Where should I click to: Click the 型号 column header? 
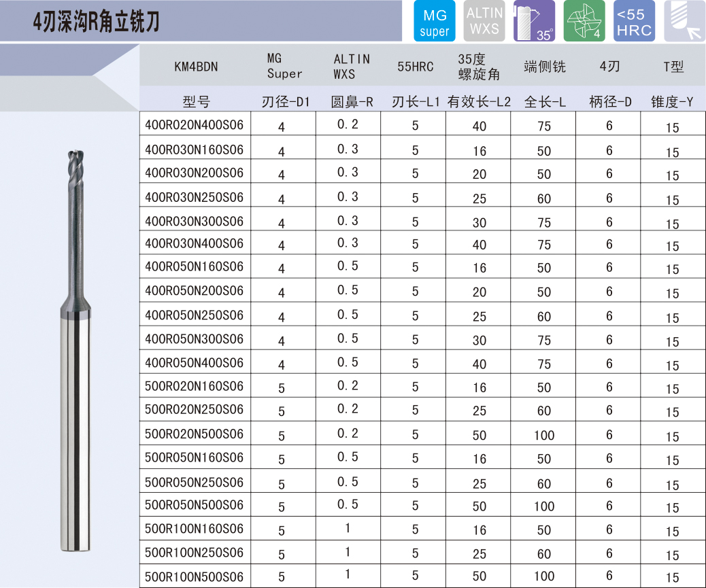[x=196, y=102]
